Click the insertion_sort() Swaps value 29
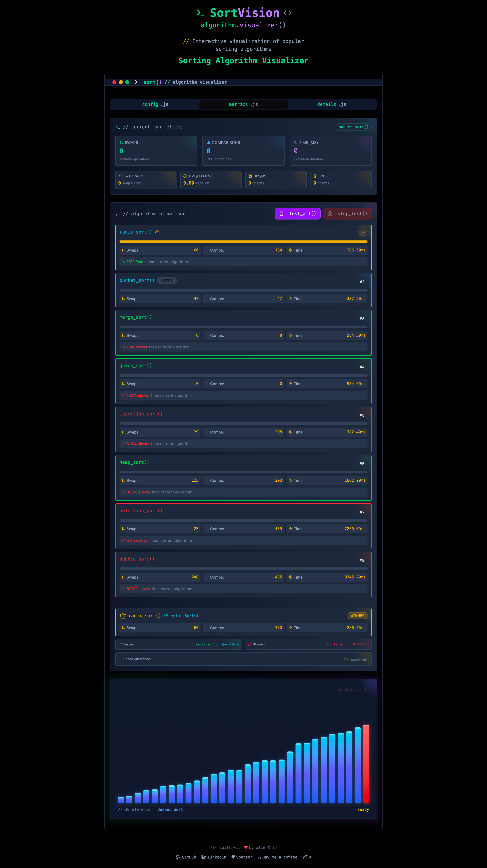Viewport: 487px width, 868px height. (x=196, y=432)
